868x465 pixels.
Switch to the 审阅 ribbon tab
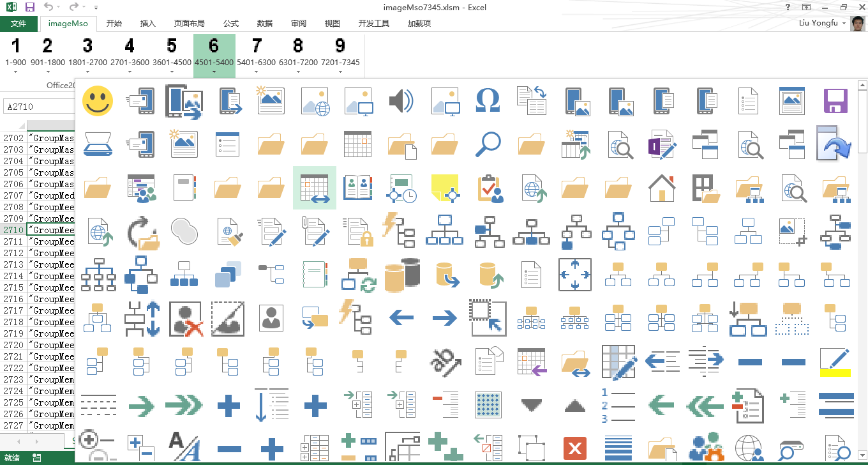pyautogui.click(x=299, y=23)
